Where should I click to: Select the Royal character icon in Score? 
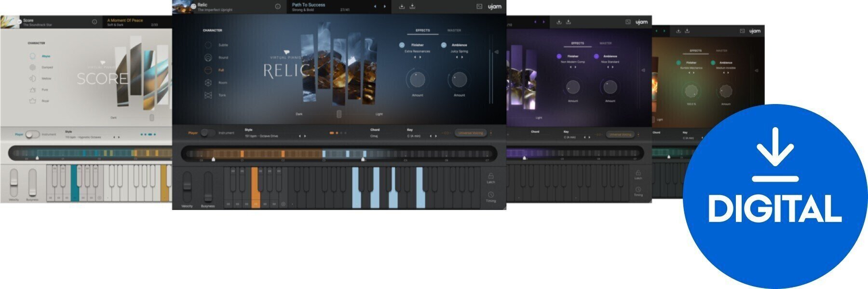32,101
